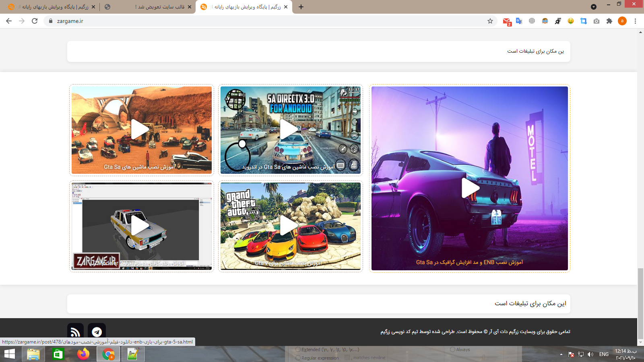This screenshot has height=362, width=644.
Task: Open the Telegram channel icon in footer
Action: click(97, 331)
